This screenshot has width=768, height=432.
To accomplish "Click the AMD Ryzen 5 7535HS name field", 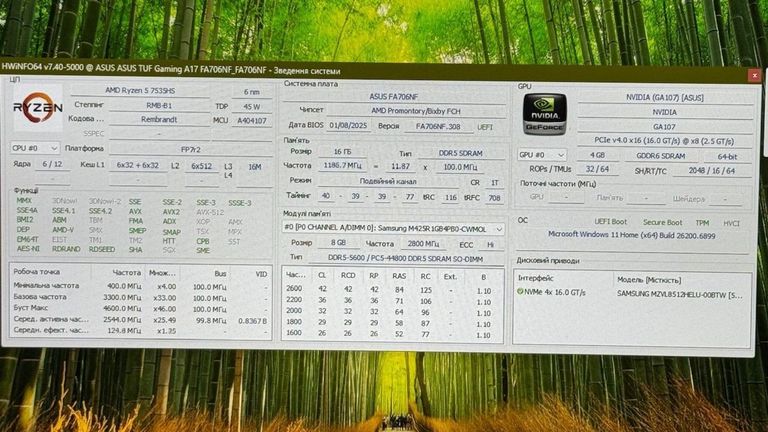I will 140,91.
